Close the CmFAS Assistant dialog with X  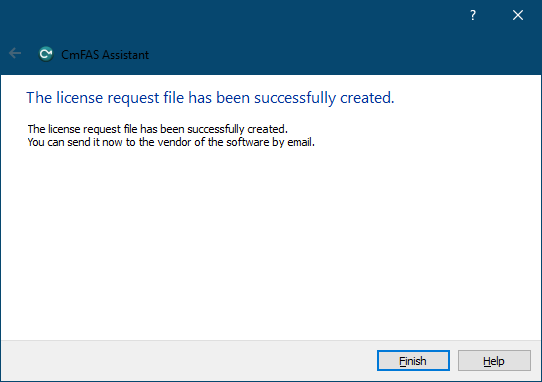pos(518,15)
